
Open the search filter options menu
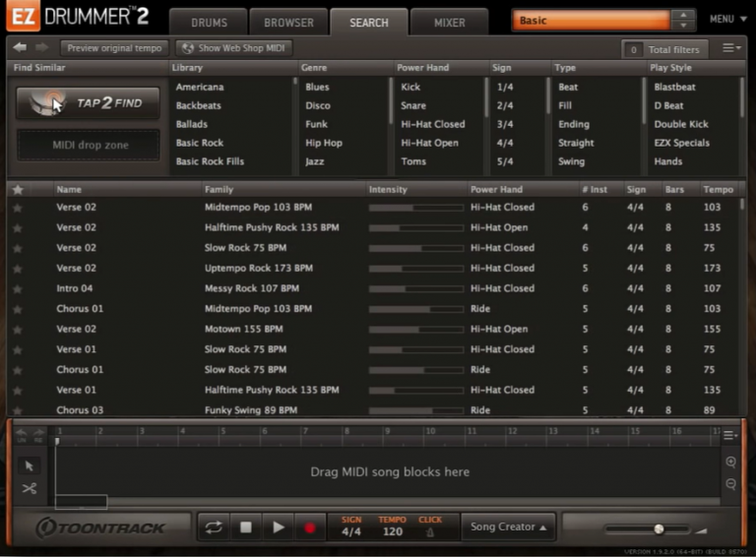[731, 48]
